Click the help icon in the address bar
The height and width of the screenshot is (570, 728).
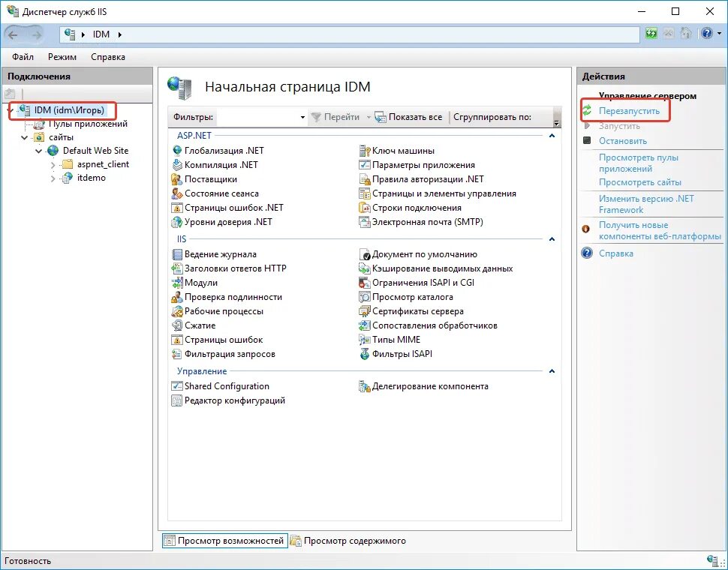[x=707, y=34]
